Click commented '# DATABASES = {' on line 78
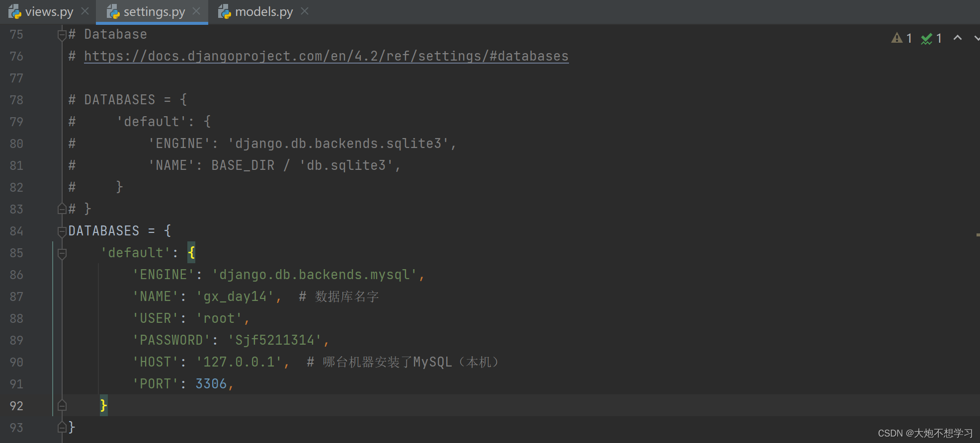 128,100
